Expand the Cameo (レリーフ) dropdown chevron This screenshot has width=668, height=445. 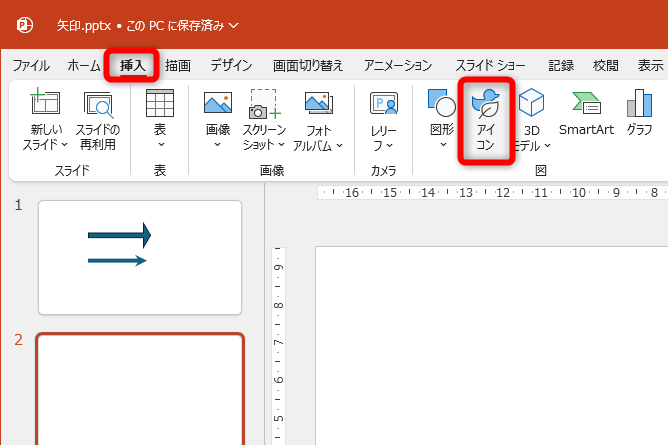(389, 146)
